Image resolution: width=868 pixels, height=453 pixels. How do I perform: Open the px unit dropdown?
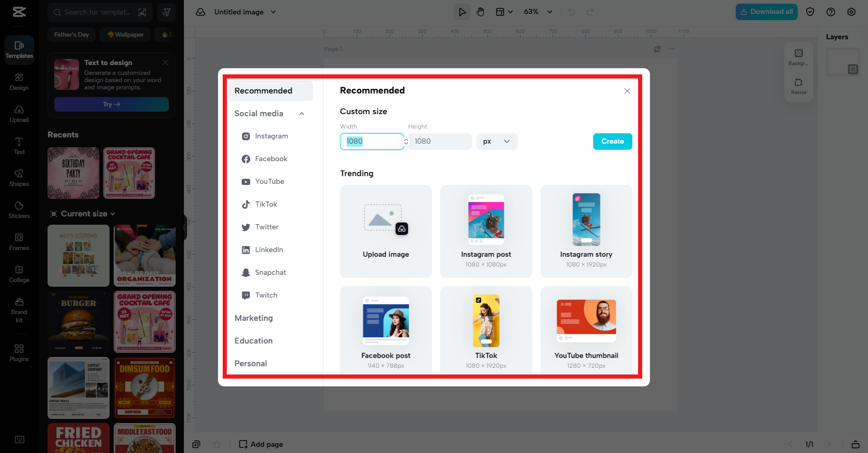click(x=497, y=142)
